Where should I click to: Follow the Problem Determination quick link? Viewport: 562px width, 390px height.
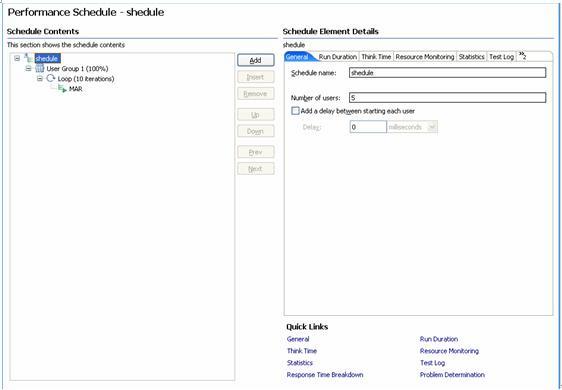pos(452,375)
